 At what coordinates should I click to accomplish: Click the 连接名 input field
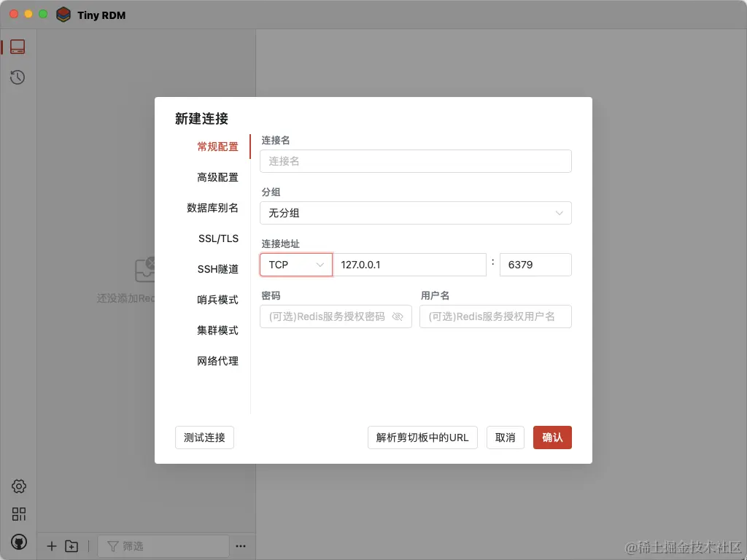tap(415, 161)
